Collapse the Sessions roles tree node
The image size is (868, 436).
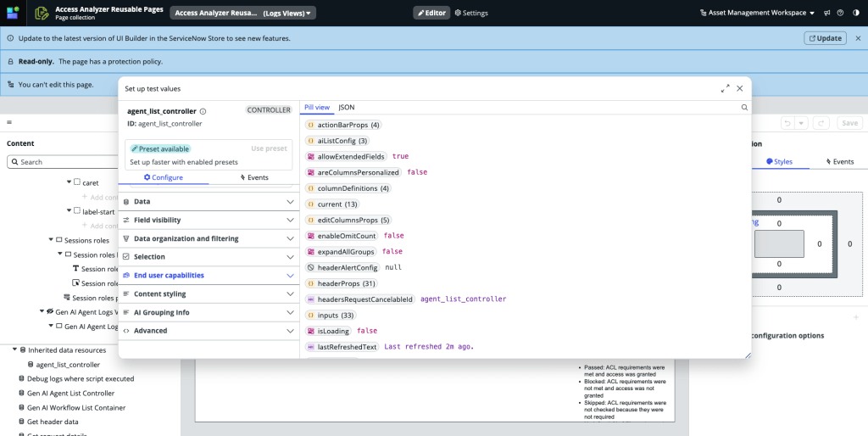(51, 239)
